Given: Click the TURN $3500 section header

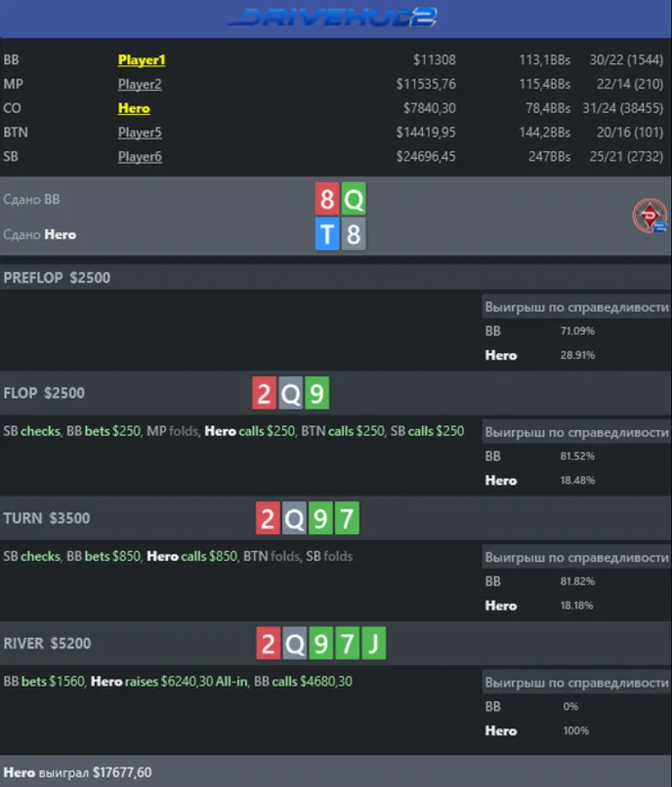Looking at the screenshot, I should tap(47, 519).
